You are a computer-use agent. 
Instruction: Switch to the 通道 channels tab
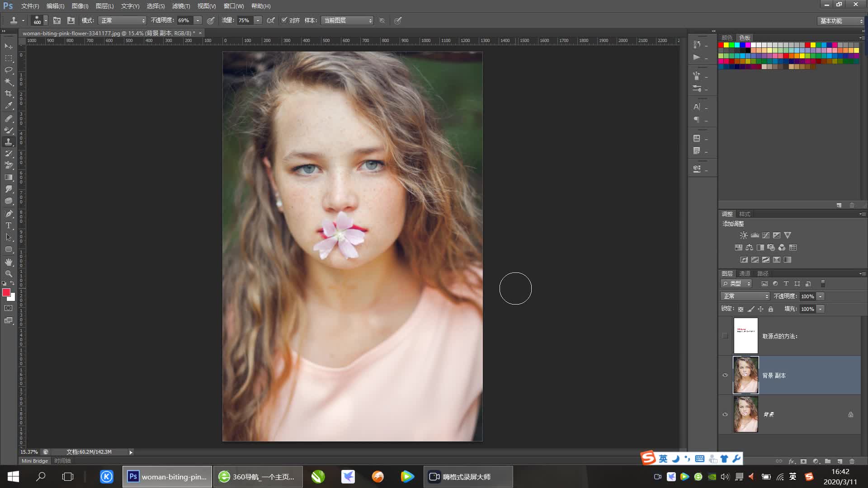[x=745, y=273]
